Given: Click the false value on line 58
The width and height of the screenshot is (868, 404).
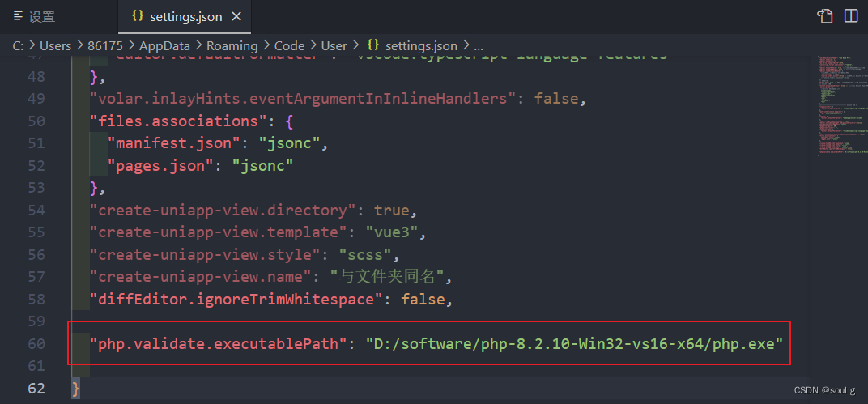Looking at the screenshot, I should tap(424, 300).
